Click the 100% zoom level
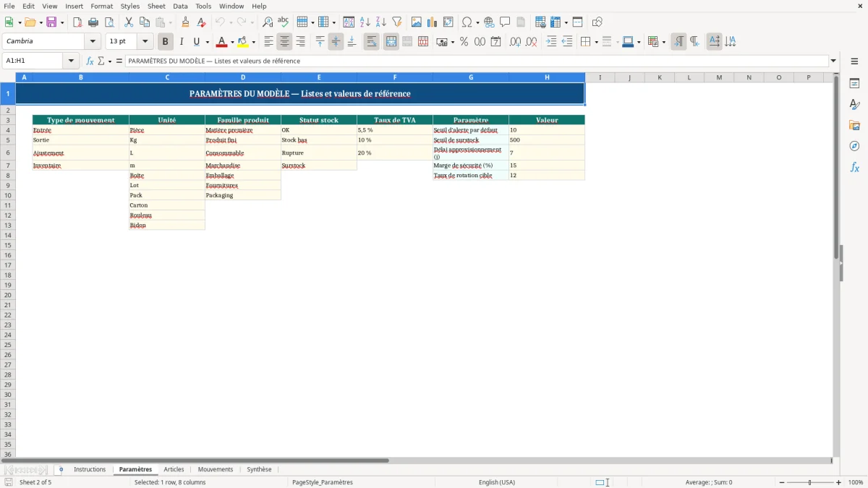This screenshot has height=488, width=868. (856, 482)
